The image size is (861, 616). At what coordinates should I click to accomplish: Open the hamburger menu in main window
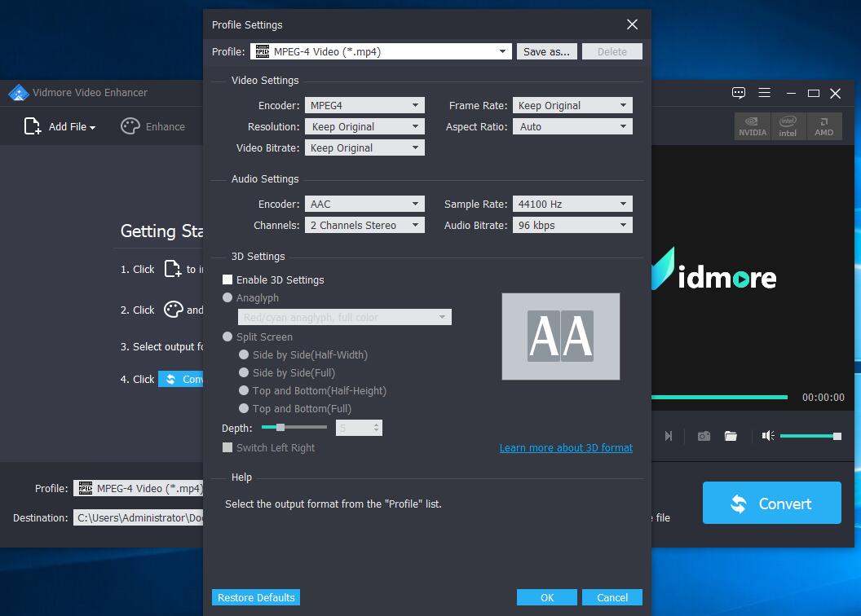(764, 93)
